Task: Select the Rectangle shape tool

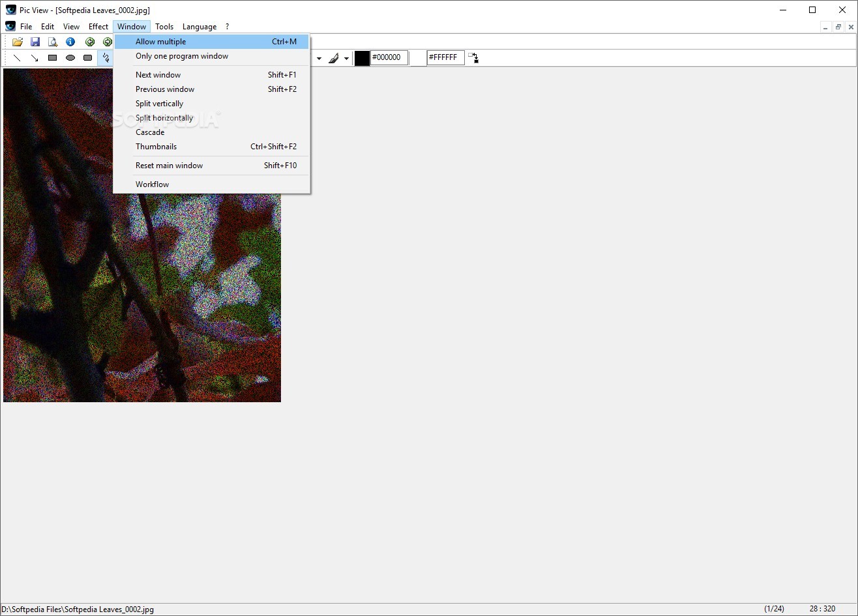Action: click(x=53, y=58)
